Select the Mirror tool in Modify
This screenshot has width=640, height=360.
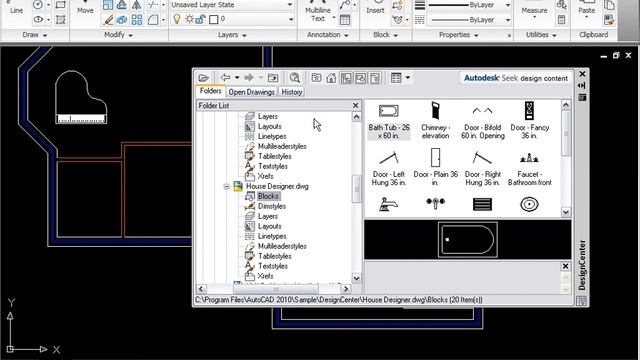(137, 5)
